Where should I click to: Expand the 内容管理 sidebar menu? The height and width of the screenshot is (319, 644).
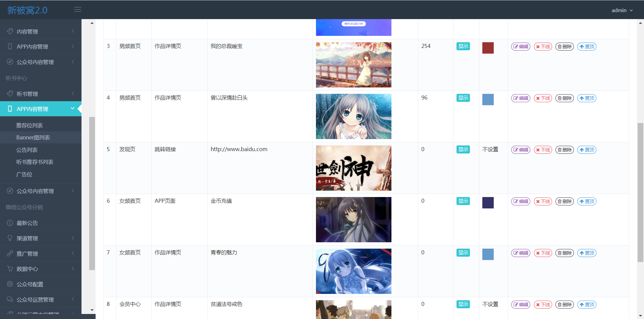[41, 31]
